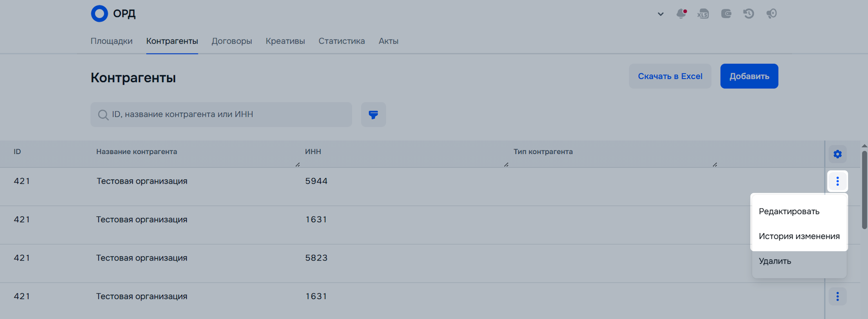Click the Добавить button
This screenshot has height=319, width=868.
coord(749,76)
